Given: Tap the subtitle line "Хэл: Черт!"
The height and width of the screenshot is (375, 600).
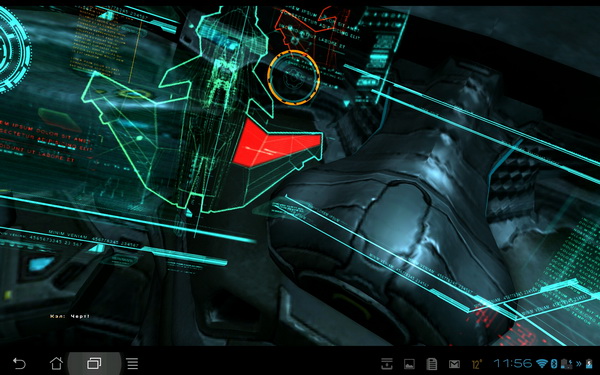Looking at the screenshot, I should 69,316.
